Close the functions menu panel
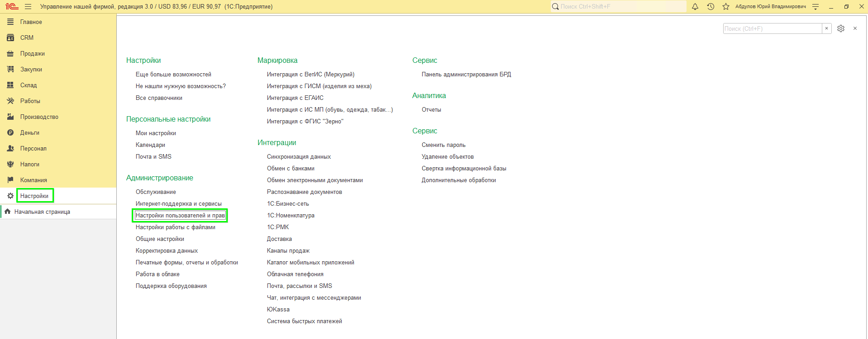The image size is (868, 339). click(x=855, y=28)
